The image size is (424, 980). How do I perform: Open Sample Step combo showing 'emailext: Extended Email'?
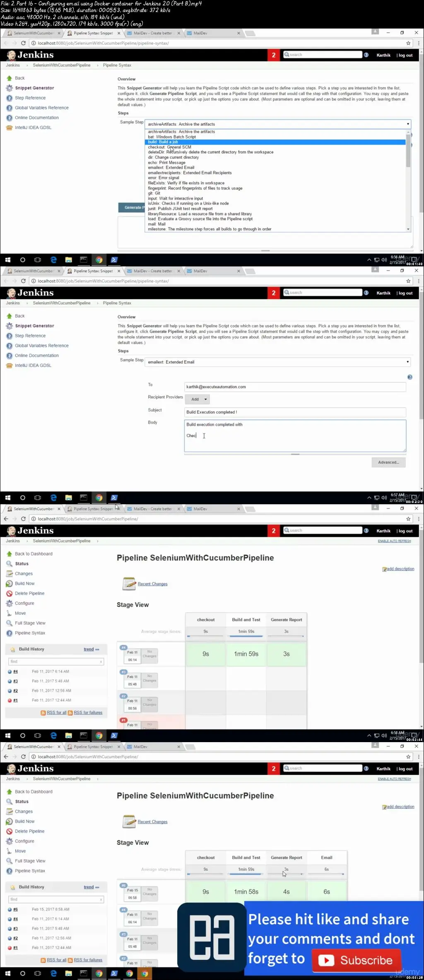(278, 362)
